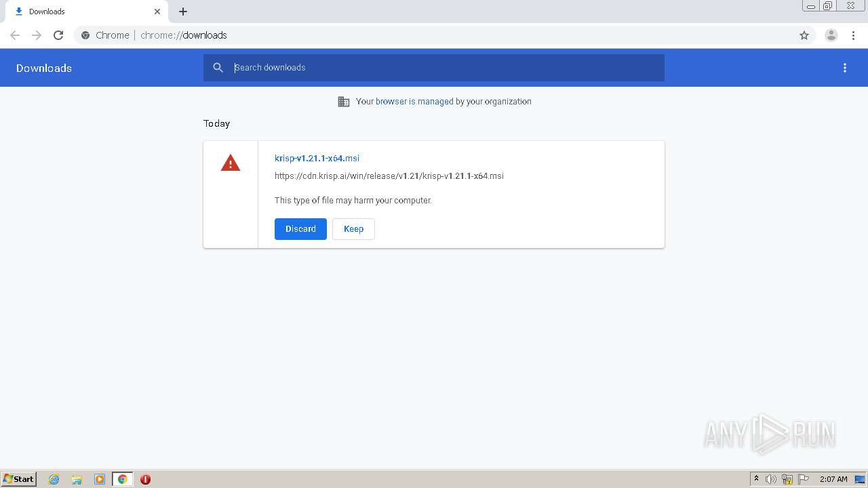This screenshot has height=488, width=868.
Task: Restore down the Chrome window
Action: pos(828,6)
